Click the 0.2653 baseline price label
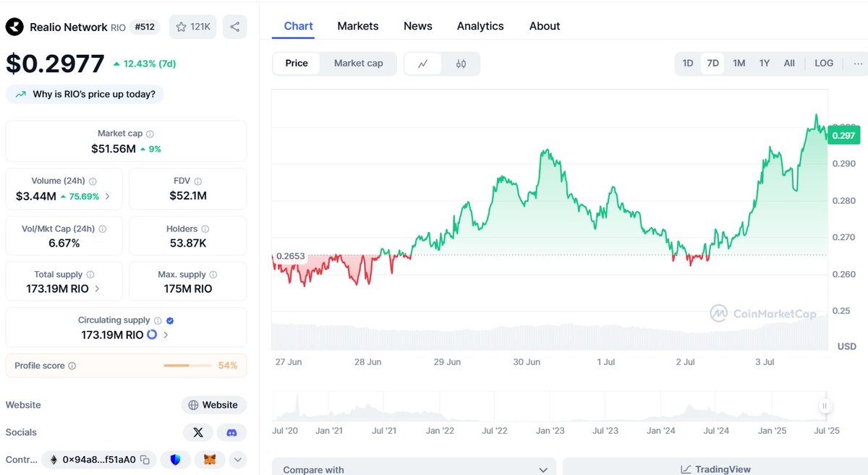868x475 pixels. [x=290, y=256]
